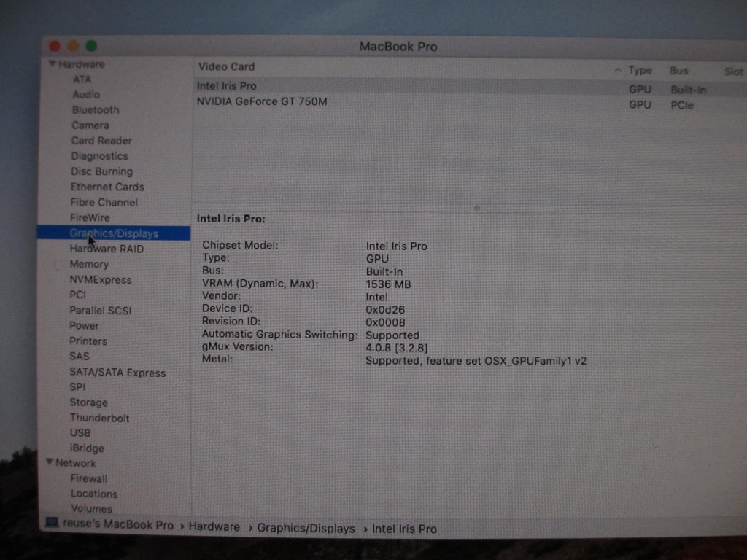Screen dimensions: 747x560
Task: Click Hardware in the path bar
Action: (x=214, y=526)
